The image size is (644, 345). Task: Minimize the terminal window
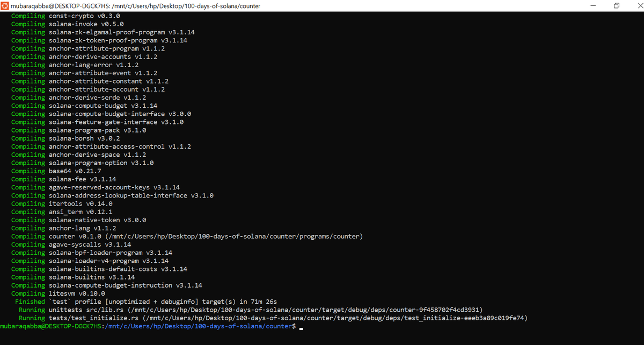pyautogui.click(x=593, y=5)
